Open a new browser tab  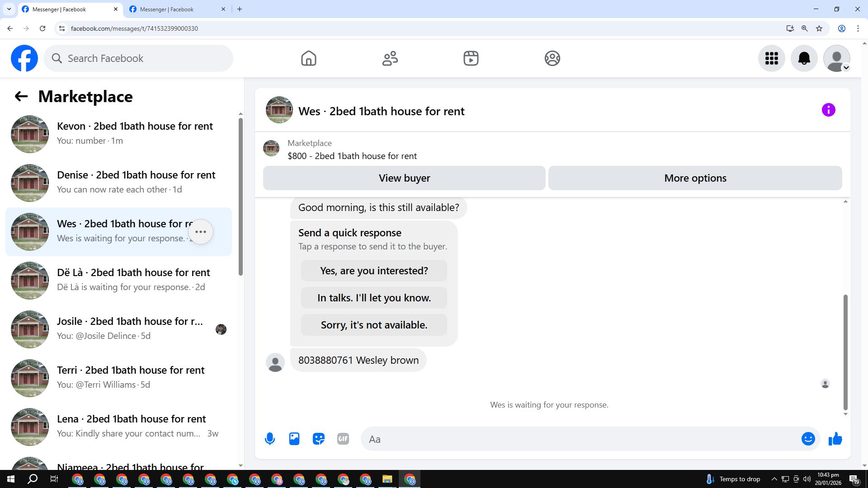tap(240, 9)
